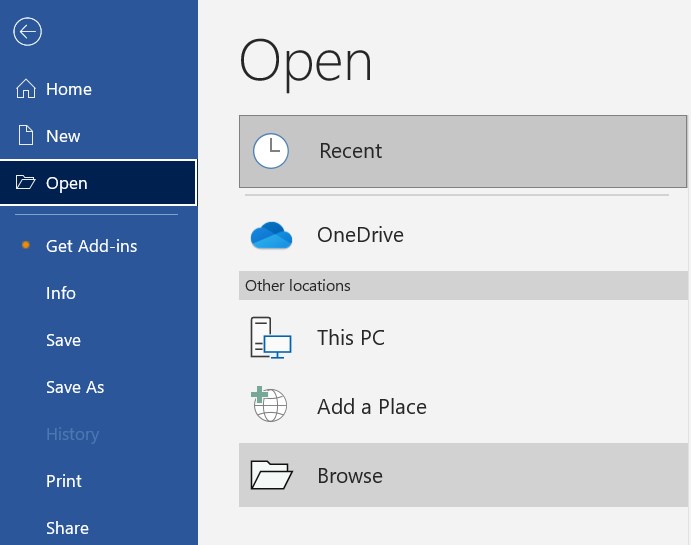Select the Get Add-ins label
Viewport: 691px width, 545px height.
[x=92, y=246]
